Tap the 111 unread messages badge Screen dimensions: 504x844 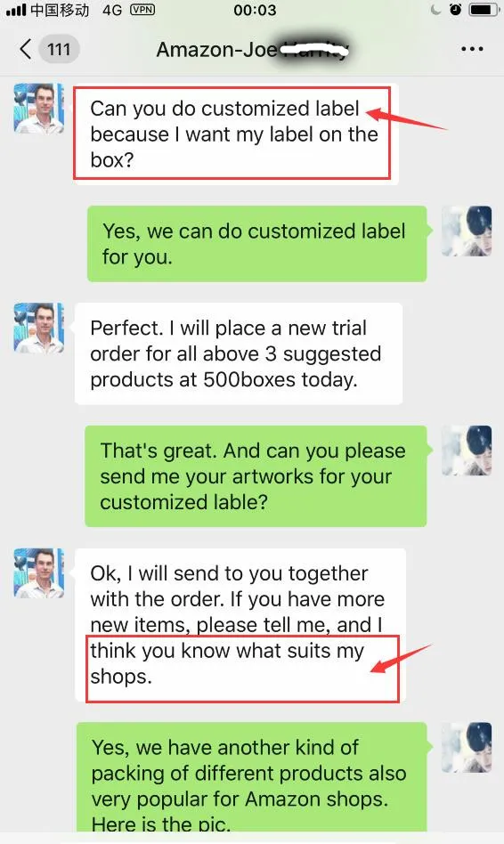click(59, 50)
